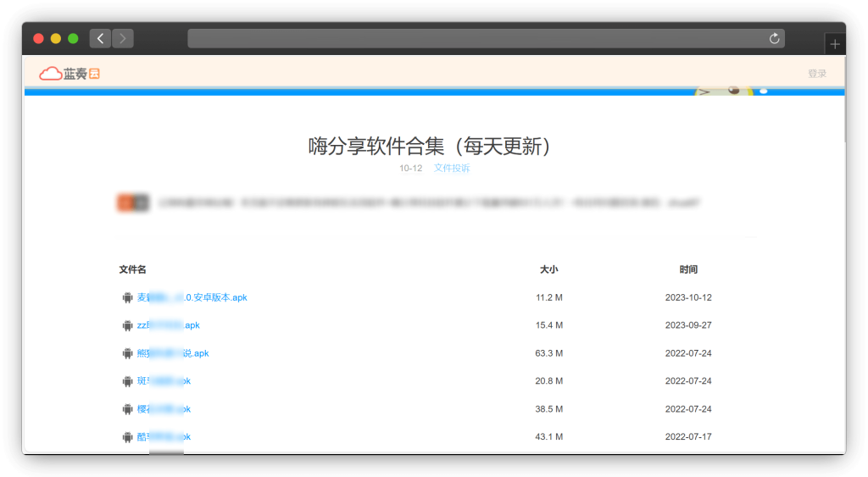Open the 文件投诉 link
Viewport: 868px width, 477px height.
point(452,168)
